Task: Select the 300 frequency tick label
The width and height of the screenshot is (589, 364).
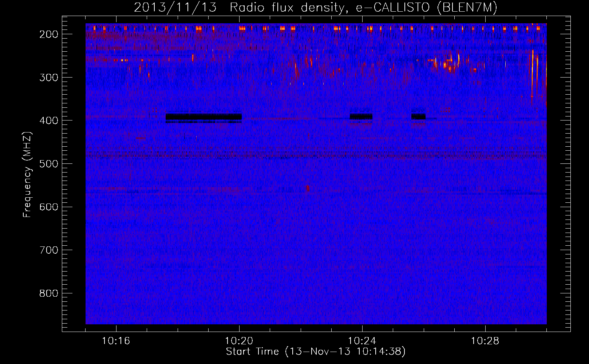Action: pyautogui.click(x=49, y=77)
